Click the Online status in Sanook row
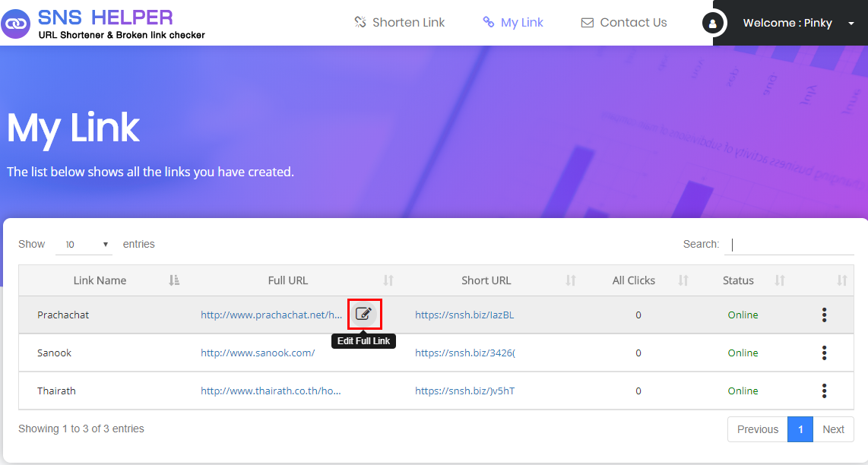The height and width of the screenshot is (465, 868). tap(743, 353)
